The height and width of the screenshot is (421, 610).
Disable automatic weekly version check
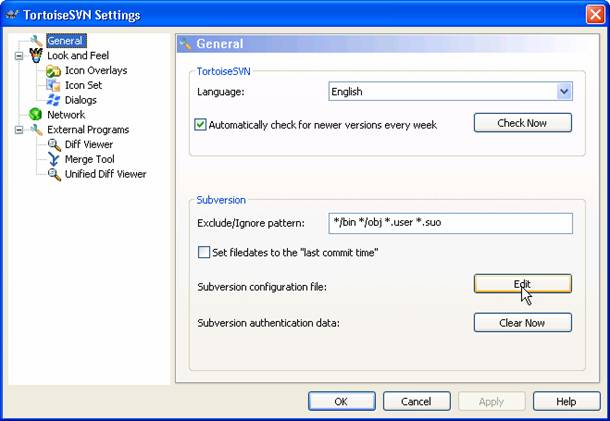(200, 125)
